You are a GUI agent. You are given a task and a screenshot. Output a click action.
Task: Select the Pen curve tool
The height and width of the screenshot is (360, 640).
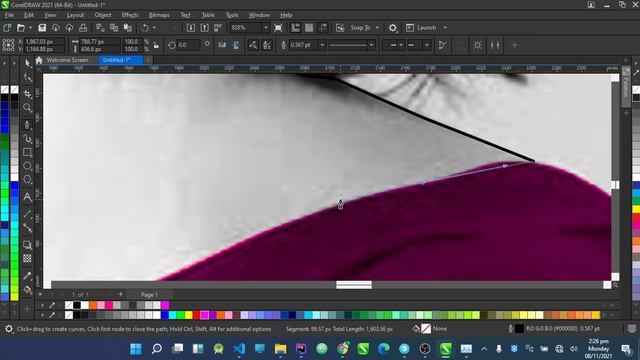(27, 125)
